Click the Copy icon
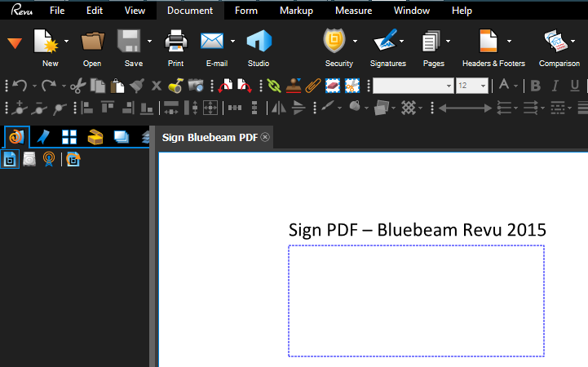Image resolution: width=588 pixels, height=367 pixels. [x=98, y=86]
